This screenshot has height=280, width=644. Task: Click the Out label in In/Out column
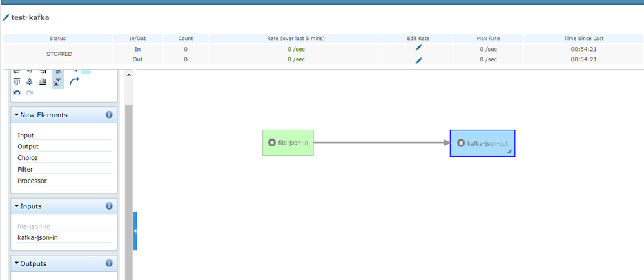click(137, 59)
